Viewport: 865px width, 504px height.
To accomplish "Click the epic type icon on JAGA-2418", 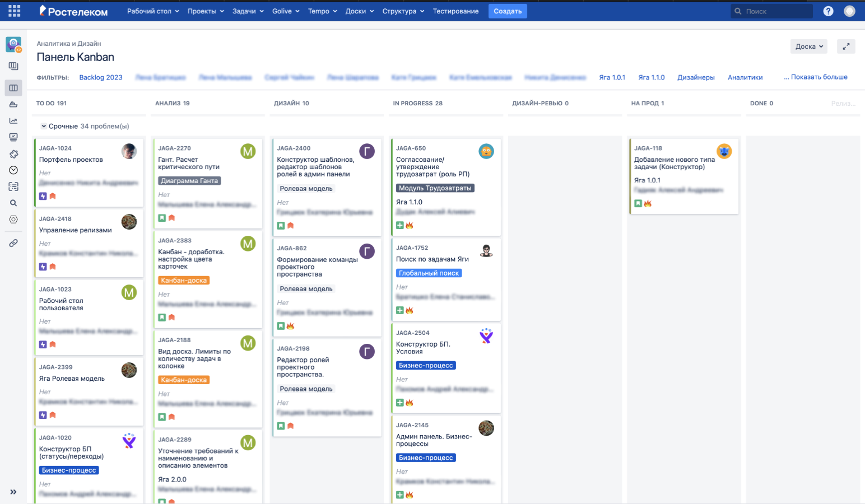I will [x=43, y=267].
